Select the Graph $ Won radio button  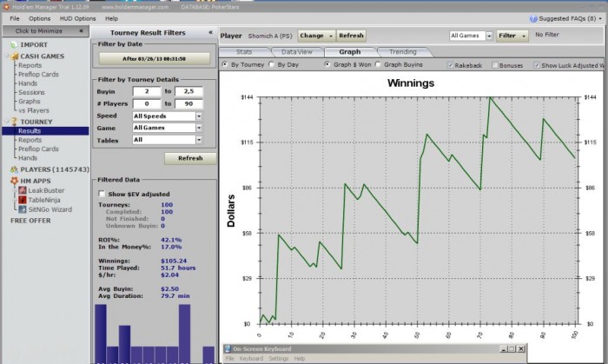point(327,64)
